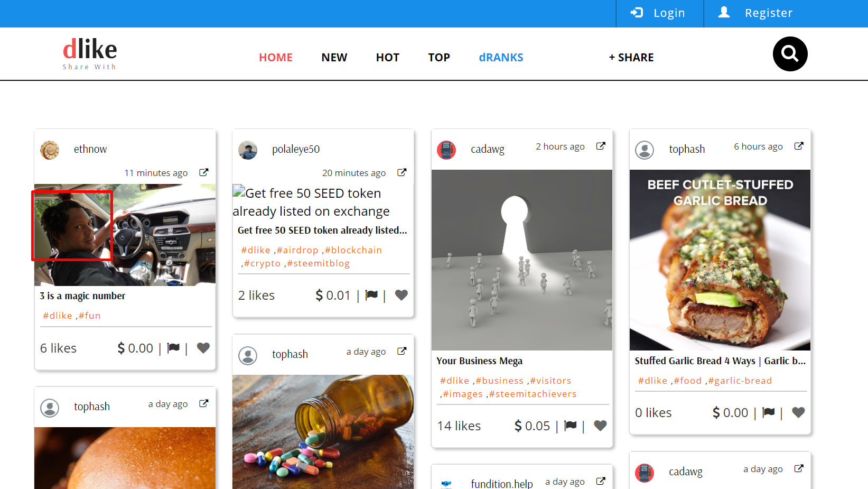This screenshot has height=489, width=868.
Task: Click '20 minutes ago' timestamp
Action: pyautogui.click(x=354, y=173)
